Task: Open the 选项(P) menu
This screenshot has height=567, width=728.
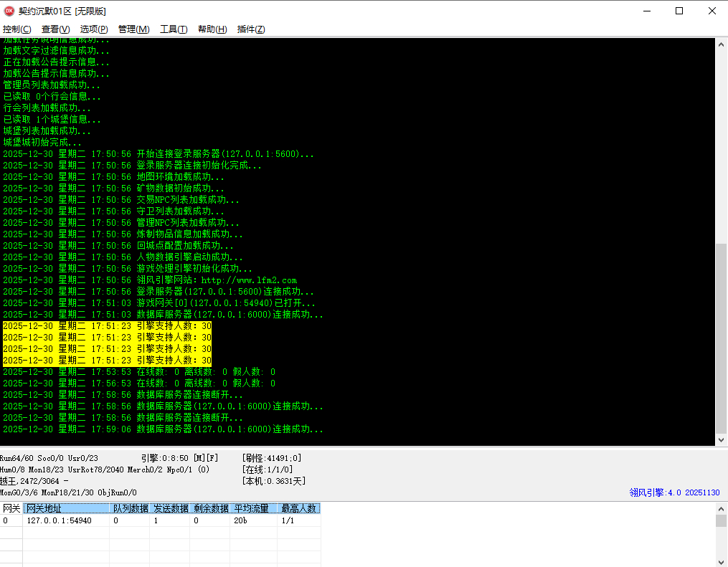Action: [94, 29]
